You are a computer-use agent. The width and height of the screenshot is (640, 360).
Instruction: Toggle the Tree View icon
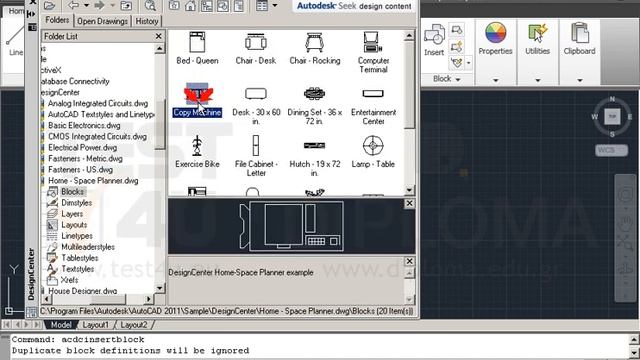(x=207, y=6)
